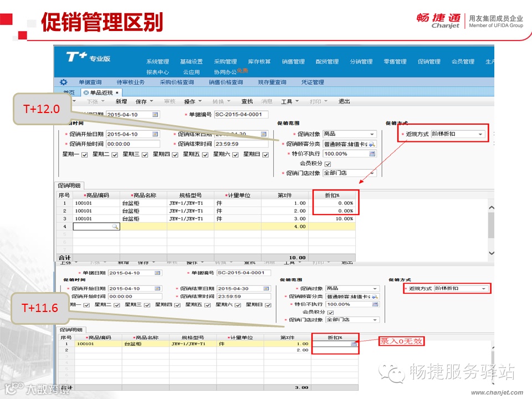
Task: Open 凭证管理 shortcut
Action: point(313,82)
